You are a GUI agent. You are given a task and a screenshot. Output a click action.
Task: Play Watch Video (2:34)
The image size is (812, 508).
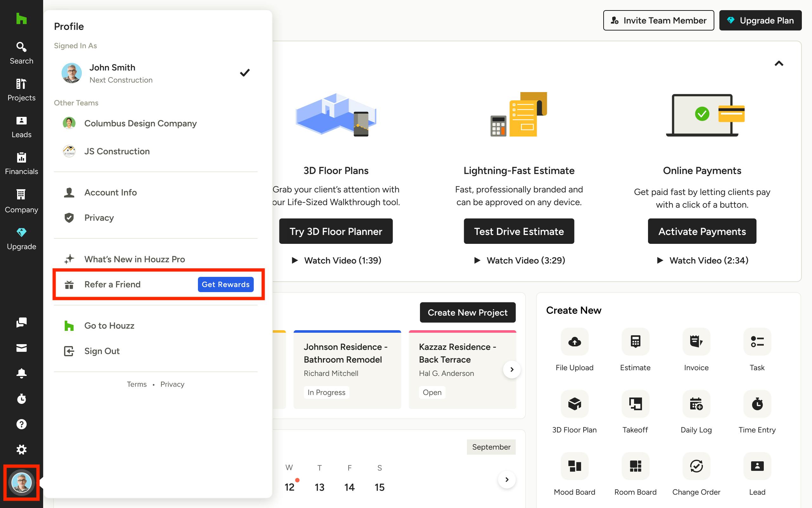pos(702,260)
